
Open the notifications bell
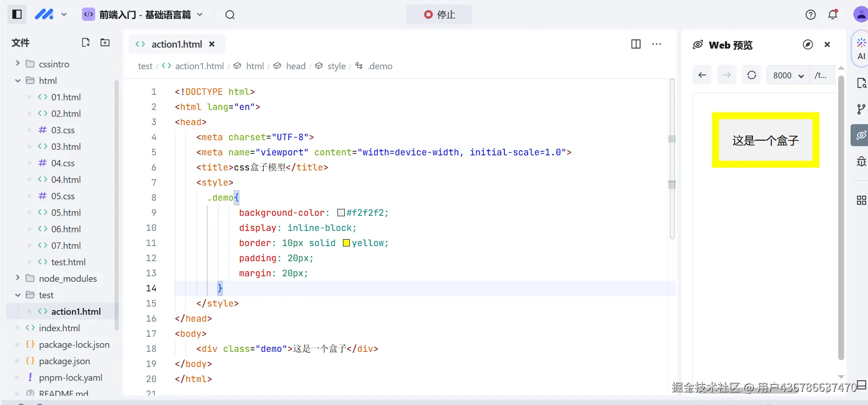(x=833, y=15)
